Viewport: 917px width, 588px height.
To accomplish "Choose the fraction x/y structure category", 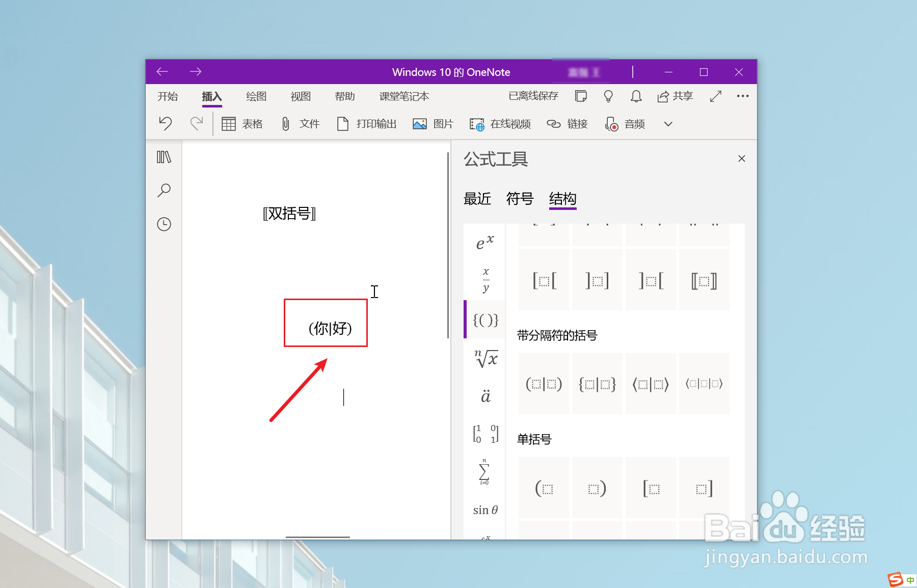I will click(486, 280).
